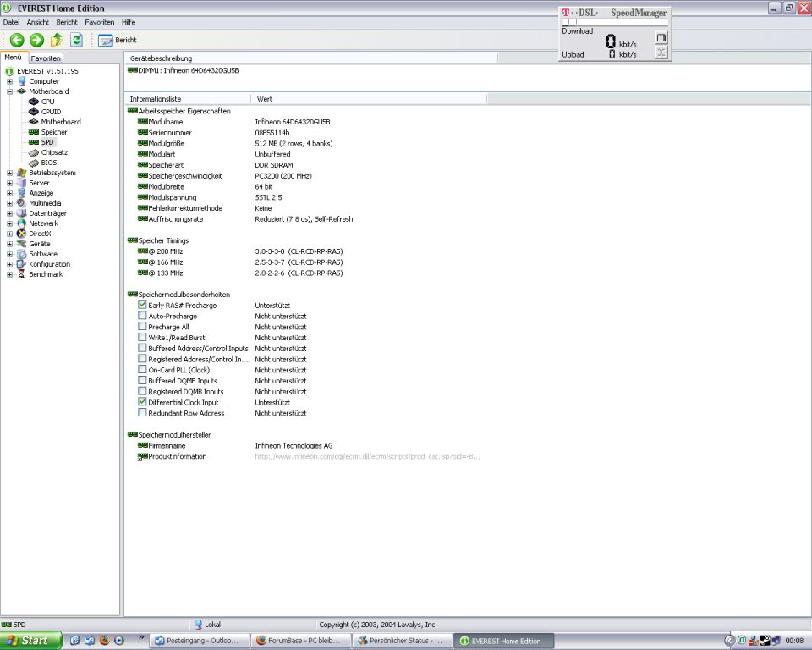Select the CPUID tree item
The width and height of the screenshot is (812, 650).
tap(51, 112)
